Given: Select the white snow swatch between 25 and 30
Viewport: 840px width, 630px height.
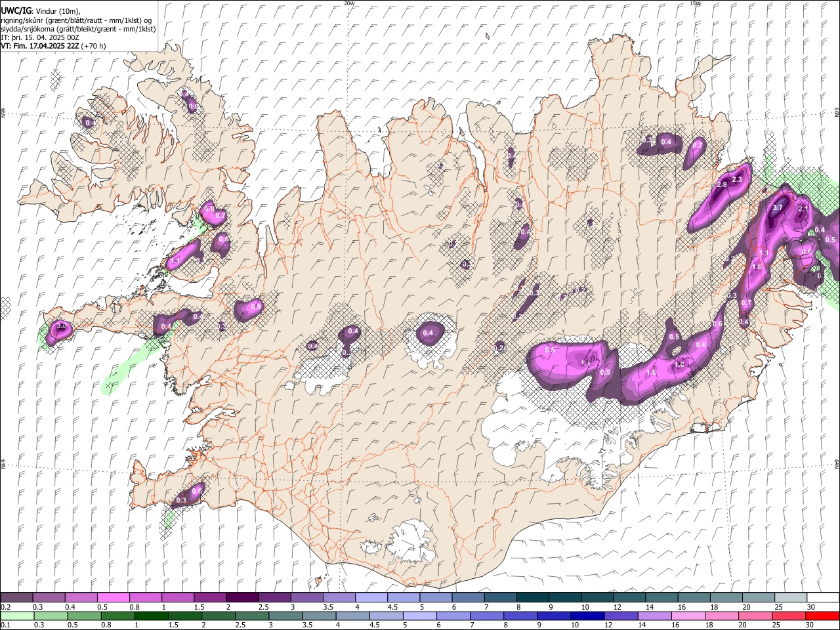Looking at the screenshot, I should coord(790,597).
